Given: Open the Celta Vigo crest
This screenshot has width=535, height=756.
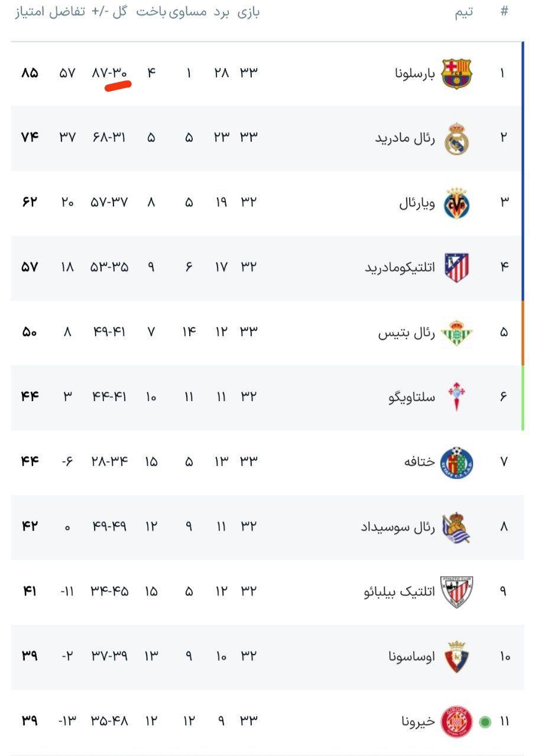Looking at the screenshot, I should point(457,397).
